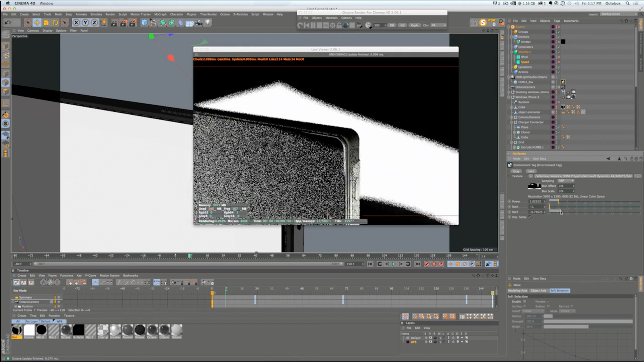Click the Undo arrow icon
This screenshot has width=644, height=362.
pyautogui.click(x=7, y=23)
